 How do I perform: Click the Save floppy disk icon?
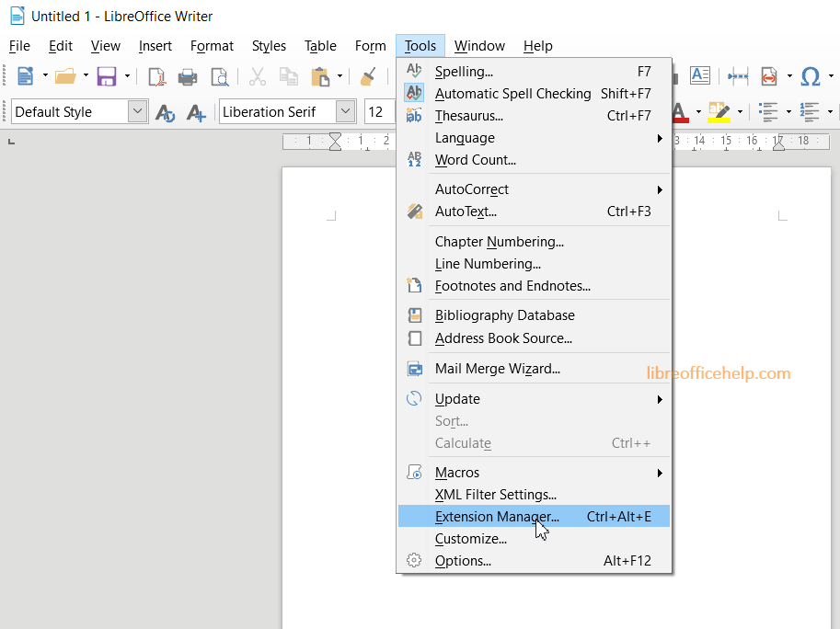[107, 76]
